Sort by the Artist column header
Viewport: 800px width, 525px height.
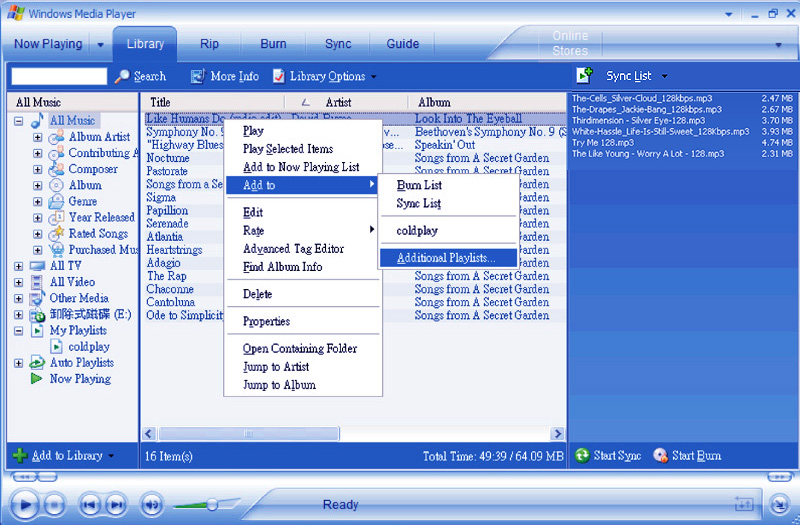pos(346,102)
